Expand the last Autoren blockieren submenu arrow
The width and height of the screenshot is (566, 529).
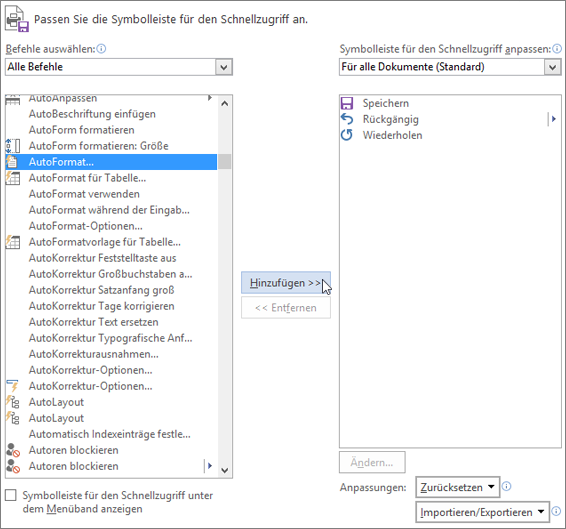coord(209,466)
